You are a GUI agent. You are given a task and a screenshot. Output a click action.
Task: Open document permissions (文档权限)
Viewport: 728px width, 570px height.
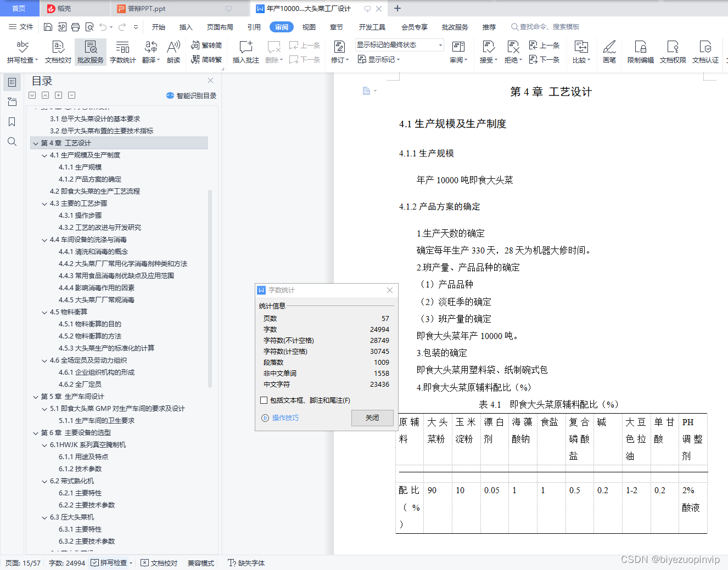point(673,52)
